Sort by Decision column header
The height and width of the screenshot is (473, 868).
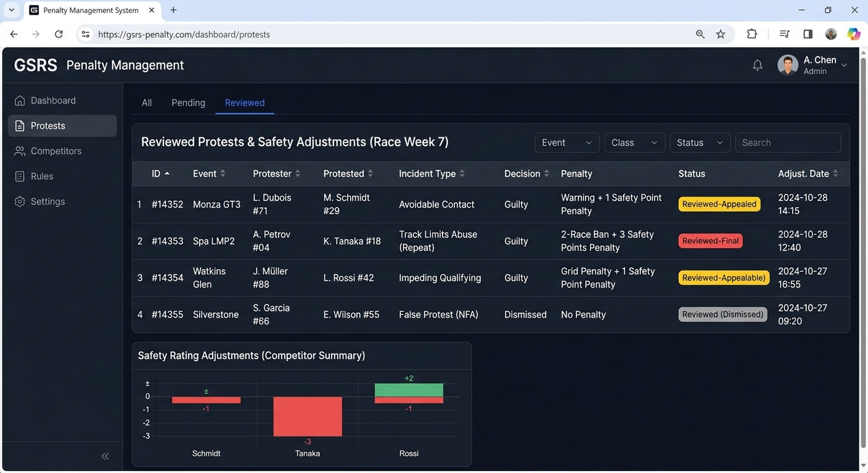[x=526, y=174]
